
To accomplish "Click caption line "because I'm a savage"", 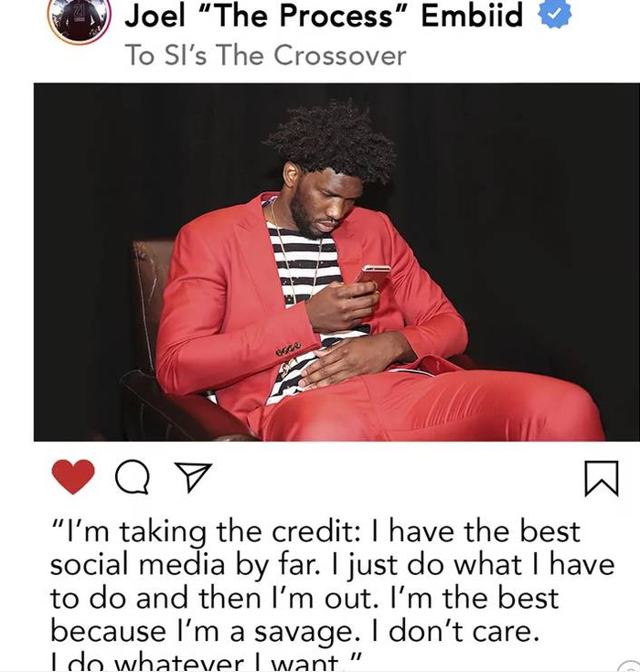I will point(206,632).
